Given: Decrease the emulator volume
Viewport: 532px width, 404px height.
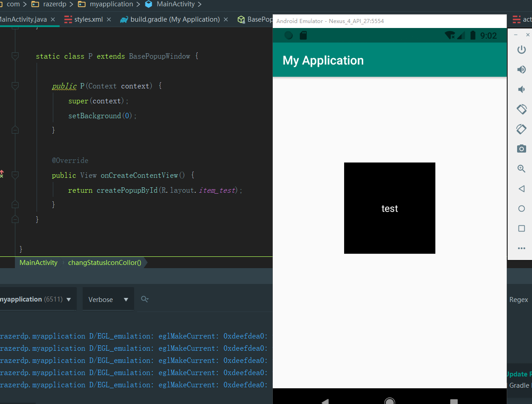Looking at the screenshot, I should point(521,89).
